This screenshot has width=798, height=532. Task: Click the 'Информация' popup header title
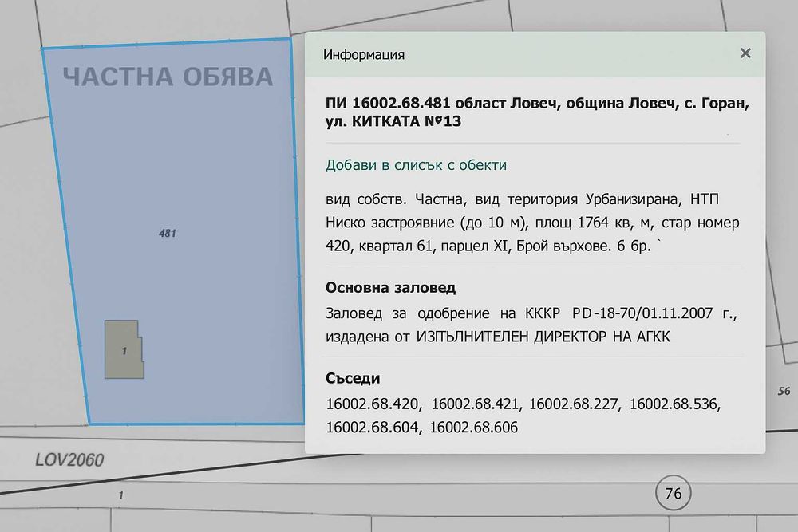[364, 54]
